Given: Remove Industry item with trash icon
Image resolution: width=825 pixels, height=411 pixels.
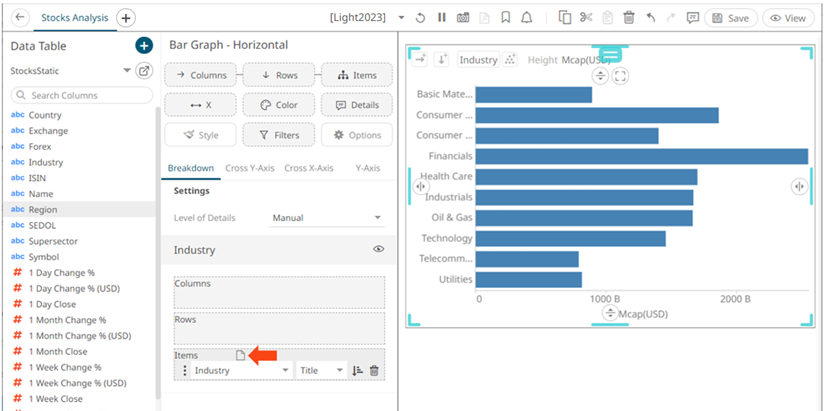Looking at the screenshot, I should point(374,370).
